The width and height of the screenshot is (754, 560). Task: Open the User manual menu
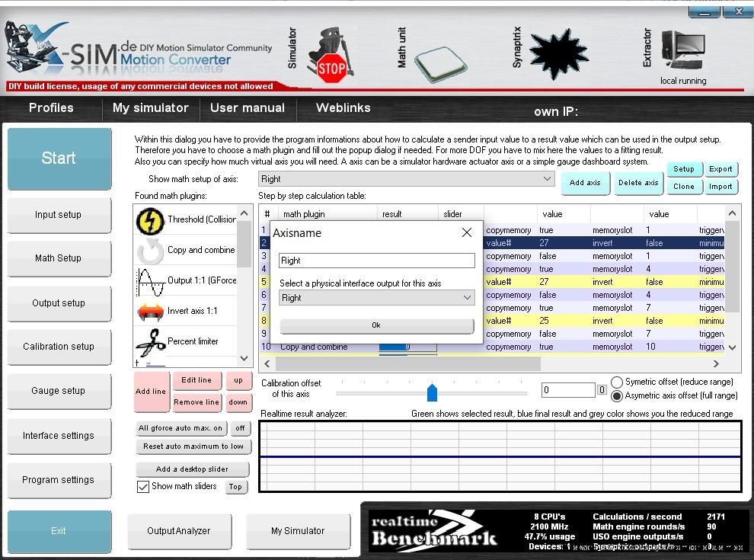(x=248, y=107)
